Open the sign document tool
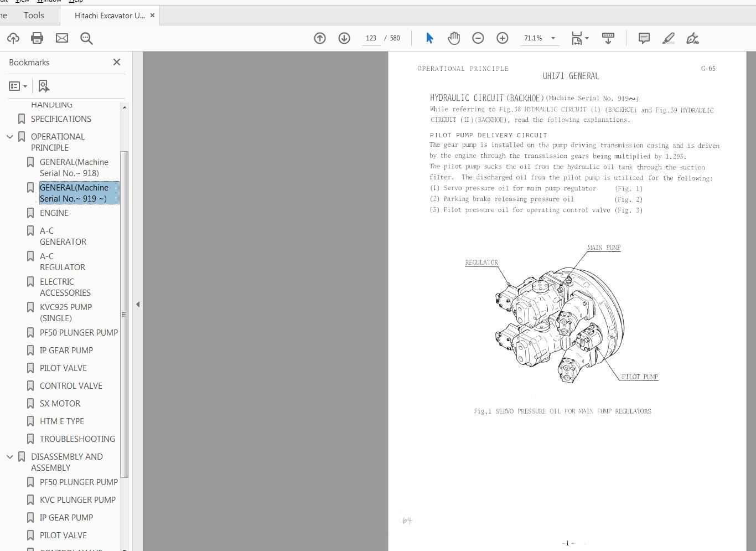The image size is (756, 551). (x=692, y=38)
